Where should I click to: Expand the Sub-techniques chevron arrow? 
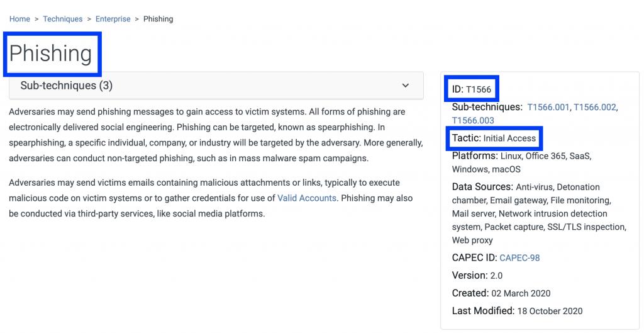pyautogui.click(x=406, y=86)
